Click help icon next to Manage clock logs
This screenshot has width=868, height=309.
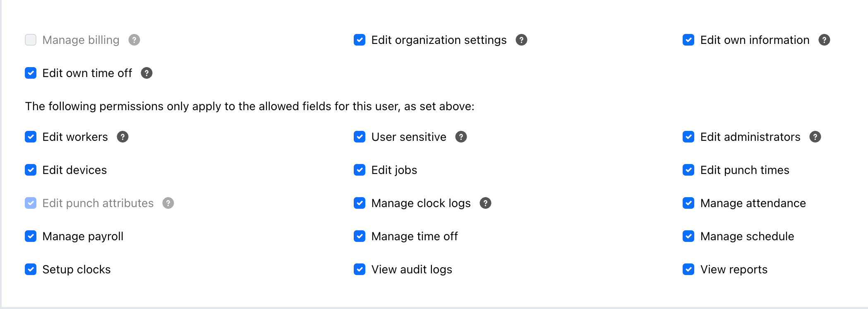tap(485, 203)
